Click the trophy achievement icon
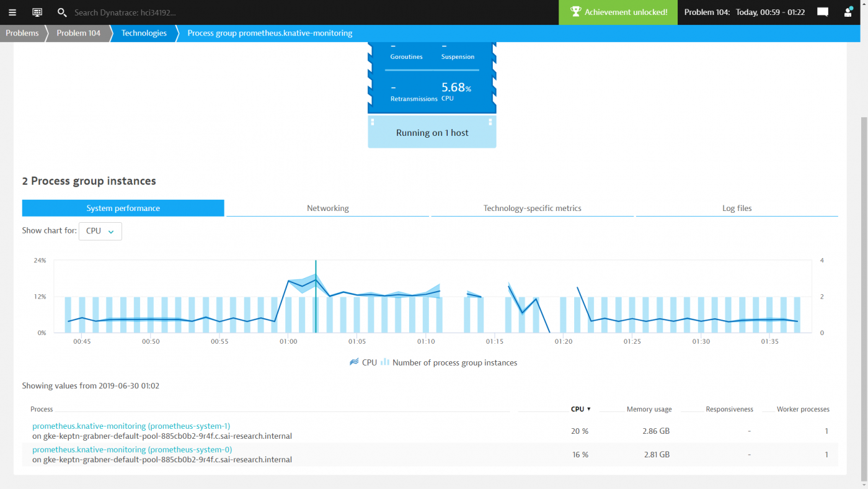This screenshot has height=489, width=868. coord(575,11)
